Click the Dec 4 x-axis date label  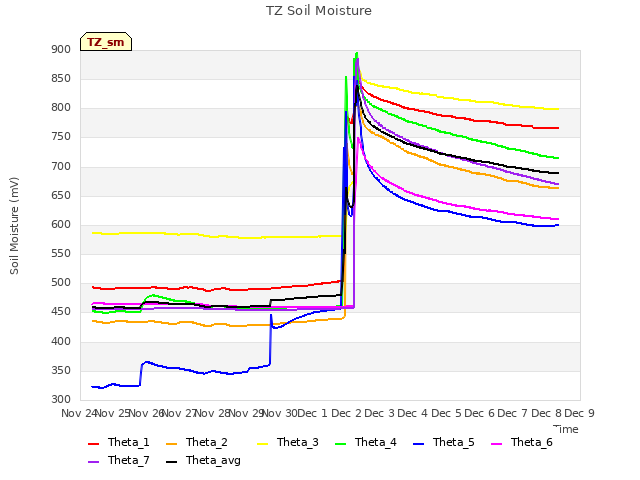(x=413, y=413)
